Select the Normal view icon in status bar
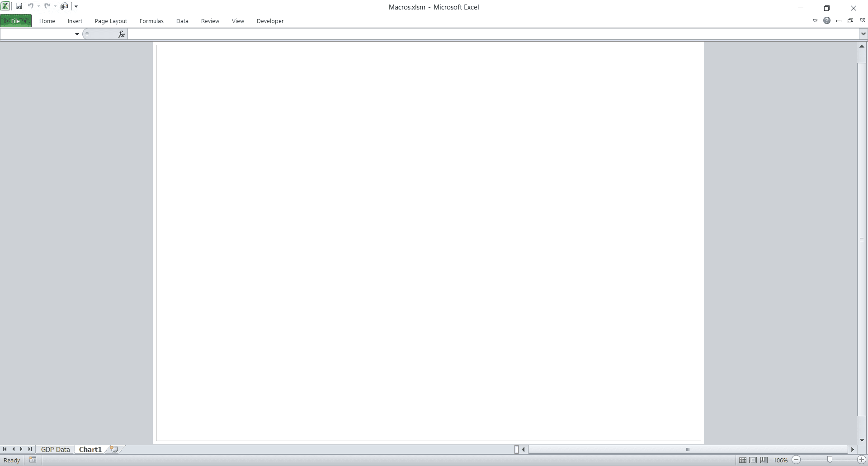 pos(744,460)
